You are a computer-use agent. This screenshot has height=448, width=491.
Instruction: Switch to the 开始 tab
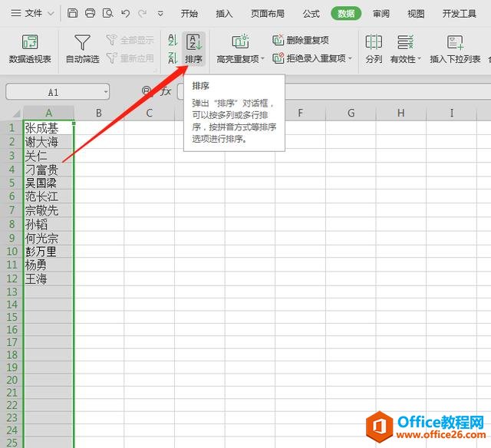click(189, 14)
